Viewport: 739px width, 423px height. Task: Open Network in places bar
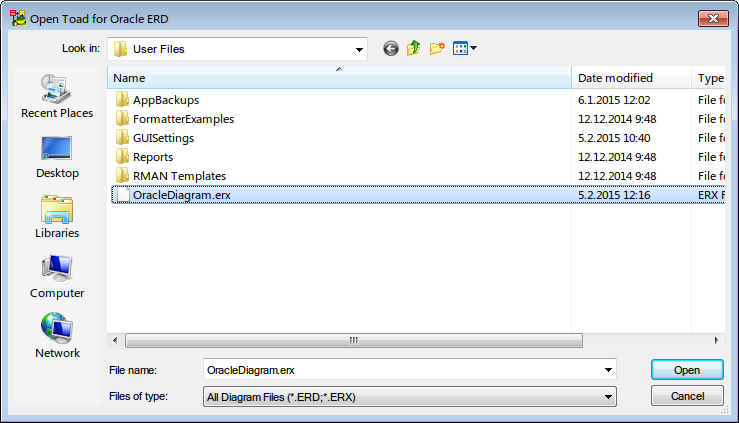[57, 336]
